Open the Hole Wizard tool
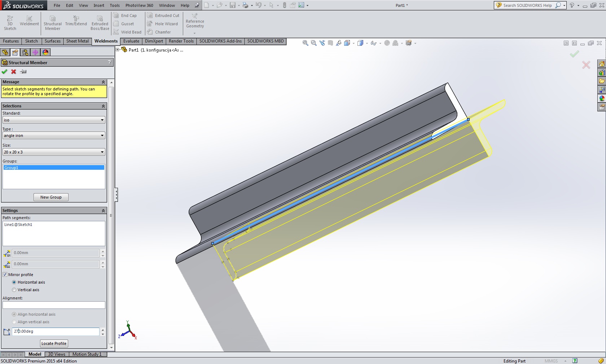This screenshot has height=364, width=606. coord(163,24)
